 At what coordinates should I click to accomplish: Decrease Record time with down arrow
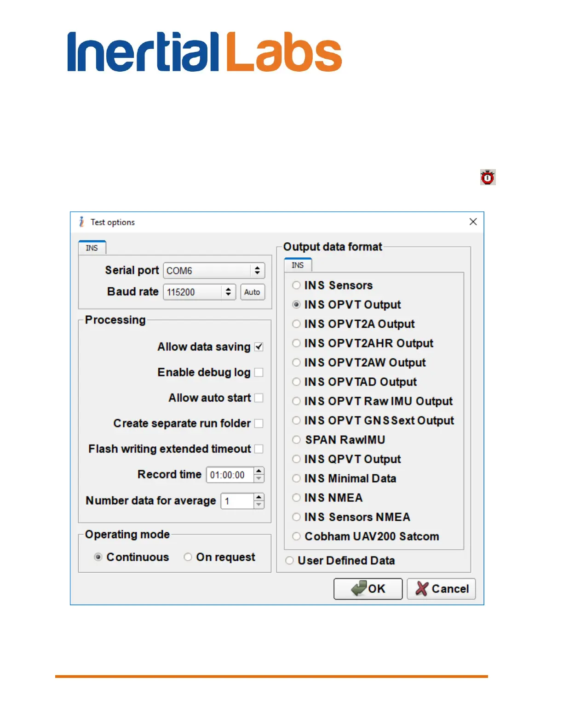(x=259, y=479)
